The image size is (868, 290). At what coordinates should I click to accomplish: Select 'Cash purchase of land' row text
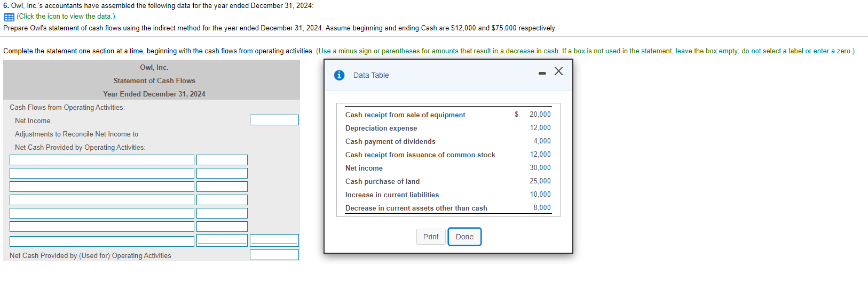pyautogui.click(x=382, y=181)
